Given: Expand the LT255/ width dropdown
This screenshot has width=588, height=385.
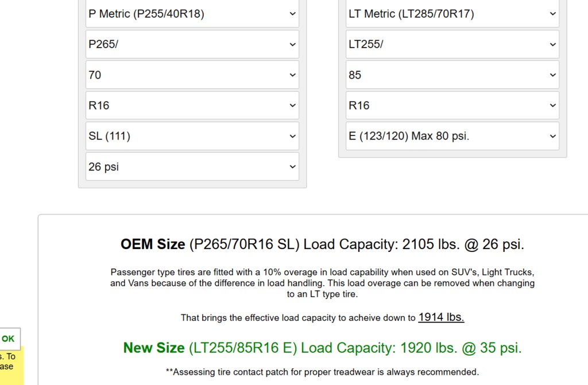Looking at the screenshot, I should pyautogui.click(x=452, y=44).
